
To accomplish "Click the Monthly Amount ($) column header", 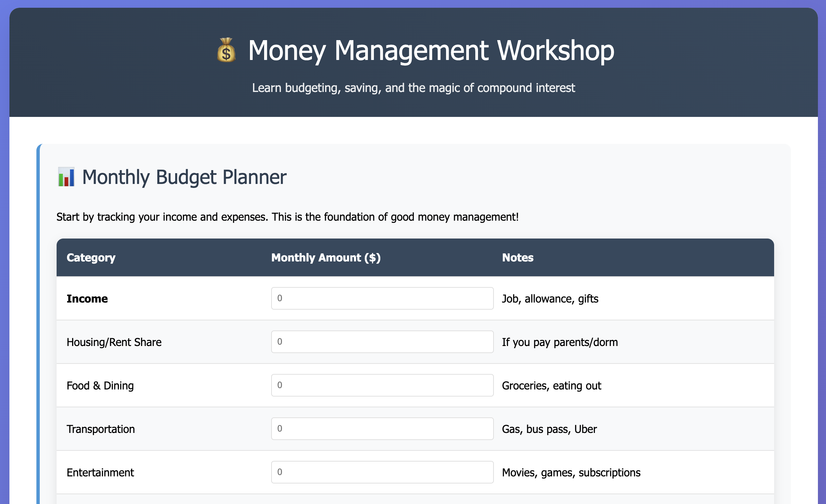I will (x=326, y=258).
